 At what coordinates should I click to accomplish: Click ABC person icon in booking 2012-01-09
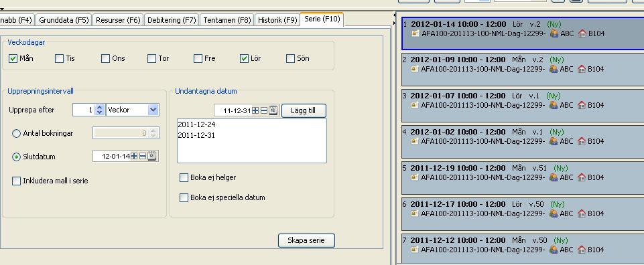[x=554, y=69]
